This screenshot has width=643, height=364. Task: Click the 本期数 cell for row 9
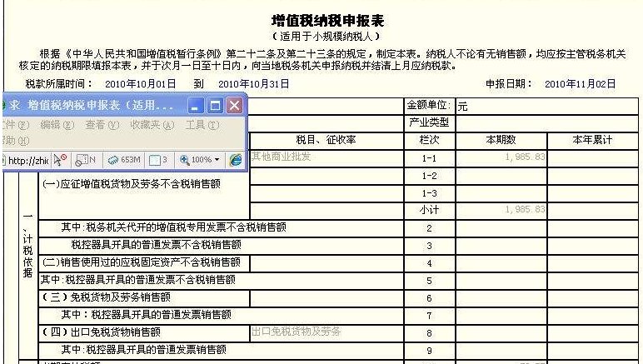coord(501,351)
